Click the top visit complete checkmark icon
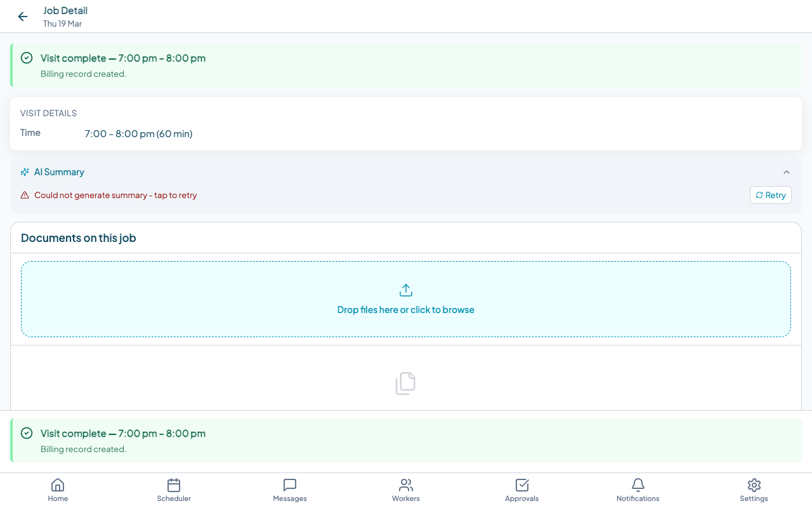Screen dimensions: 812x508 pos(27,58)
